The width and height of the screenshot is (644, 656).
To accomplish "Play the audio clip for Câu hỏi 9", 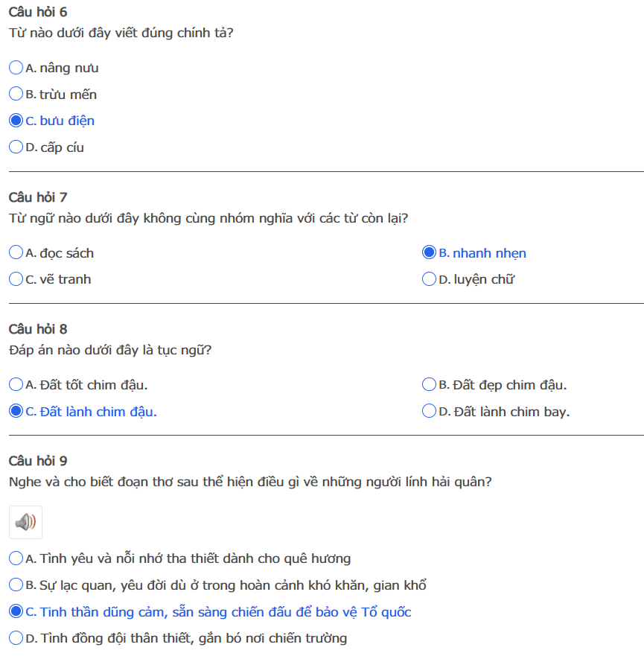I will [25, 522].
